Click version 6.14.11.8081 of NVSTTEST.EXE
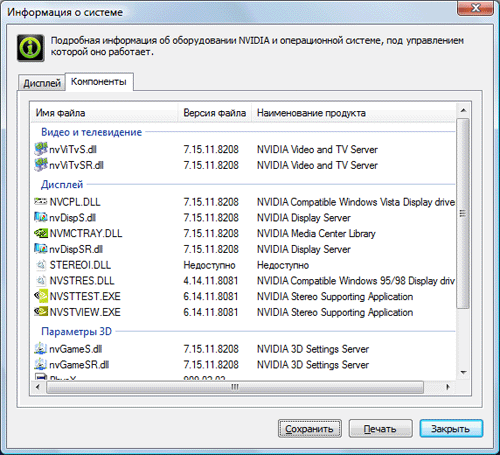The image size is (500, 455). point(211,296)
